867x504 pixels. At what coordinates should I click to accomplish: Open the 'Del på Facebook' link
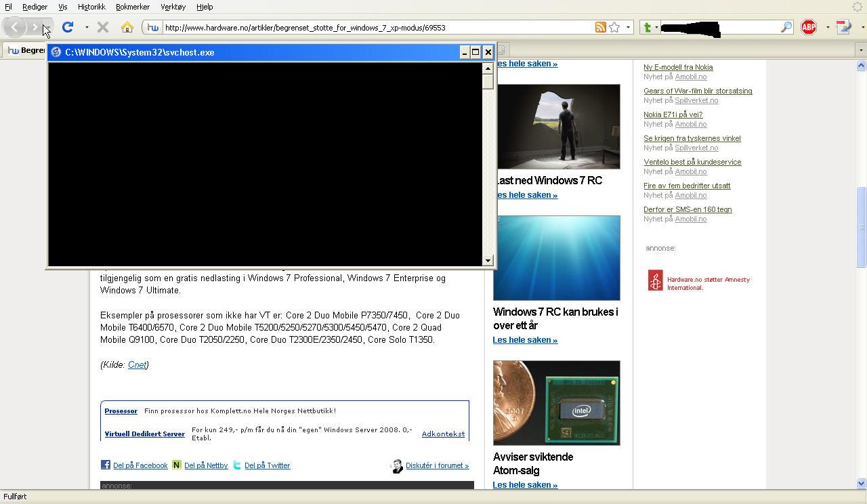(x=140, y=465)
